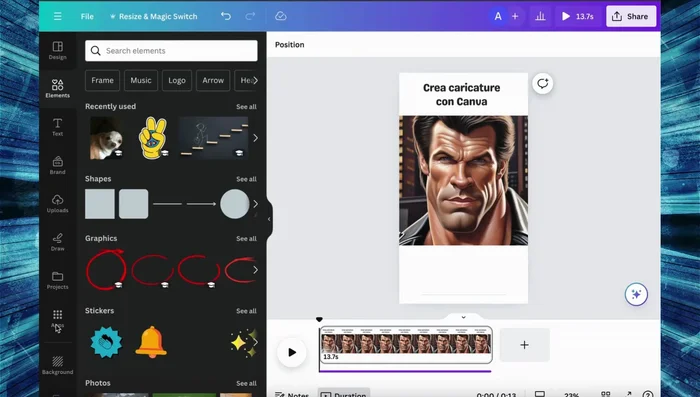Open the File menu
The width and height of the screenshot is (700, 397).
pos(87,17)
